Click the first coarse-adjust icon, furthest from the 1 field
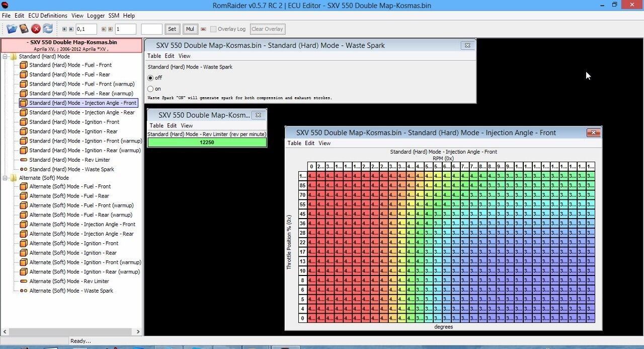The image size is (644, 349). [104, 29]
